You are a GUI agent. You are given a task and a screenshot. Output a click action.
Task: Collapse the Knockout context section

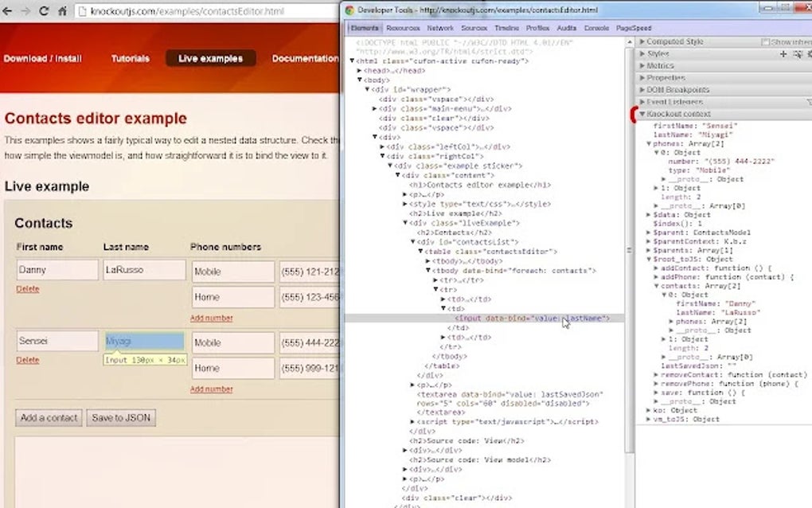[643, 113]
